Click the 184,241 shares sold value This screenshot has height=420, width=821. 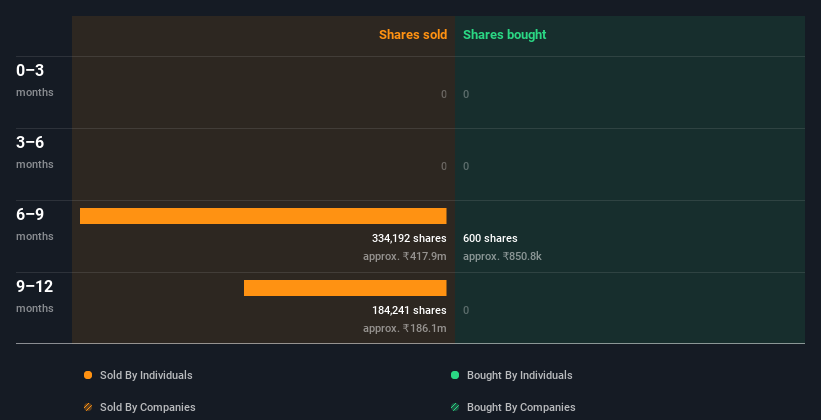[409, 310]
